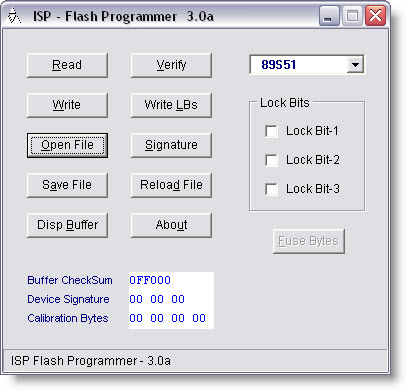Click the Buffer CheckSum label
The width and height of the screenshot is (407, 391).
click(70, 280)
